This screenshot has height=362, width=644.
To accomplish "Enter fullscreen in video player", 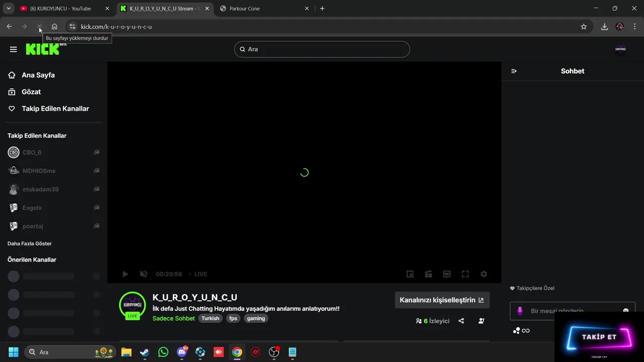I will 465,274.
